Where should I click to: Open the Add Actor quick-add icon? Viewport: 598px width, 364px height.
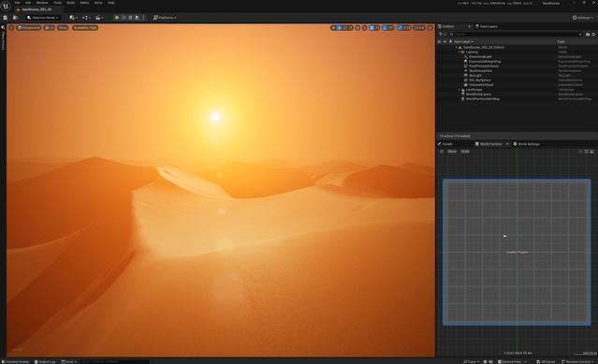tap(73, 18)
